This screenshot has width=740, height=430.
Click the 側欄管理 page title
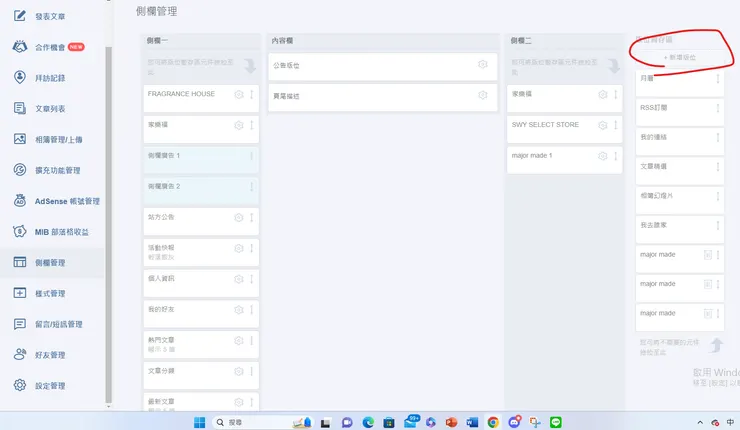(157, 11)
